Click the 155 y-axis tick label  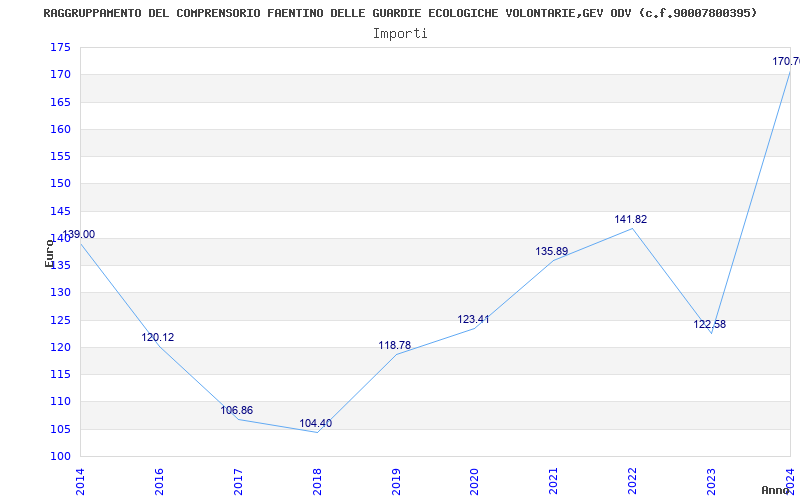pyautogui.click(x=60, y=157)
